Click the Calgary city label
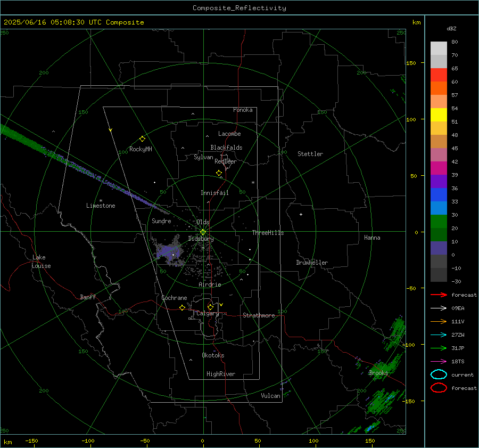 click(x=208, y=313)
